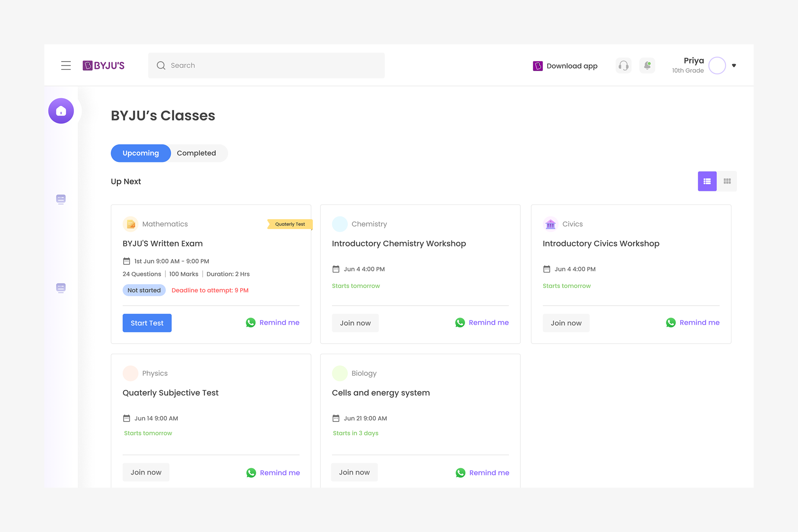The height and width of the screenshot is (532, 798).
Task: Click the 'Jun 14 9:00 AM' date
Action: pyautogui.click(x=156, y=418)
